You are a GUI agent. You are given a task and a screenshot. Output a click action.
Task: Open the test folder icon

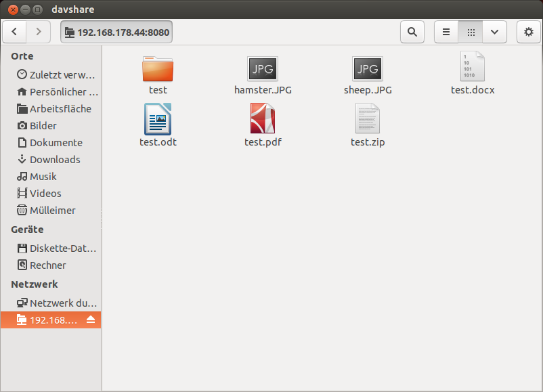point(158,68)
